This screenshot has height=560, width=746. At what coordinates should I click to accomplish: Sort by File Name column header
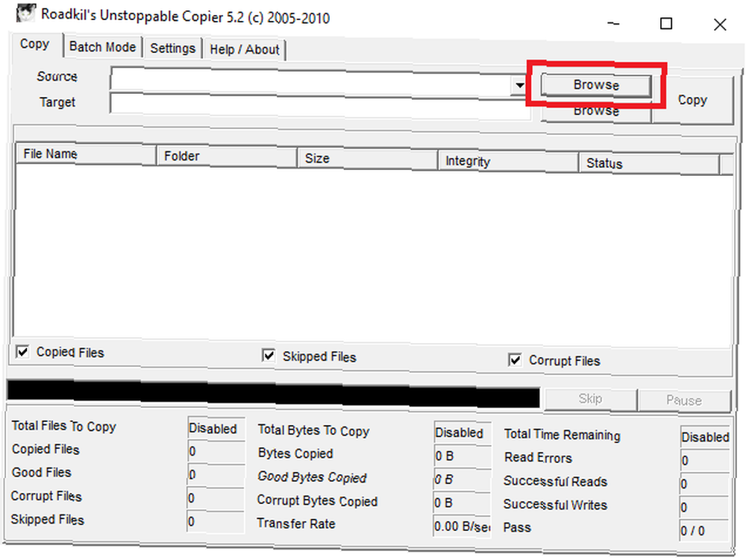[x=86, y=154]
